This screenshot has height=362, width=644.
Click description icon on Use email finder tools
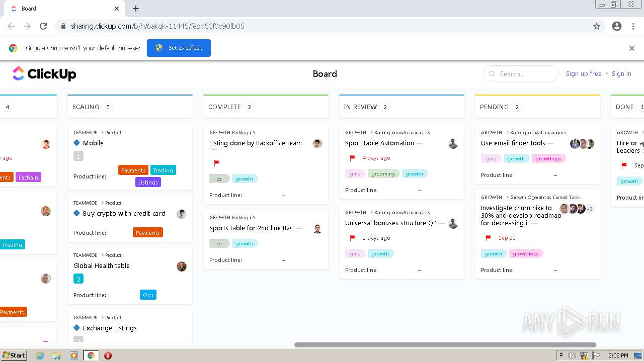point(550,143)
